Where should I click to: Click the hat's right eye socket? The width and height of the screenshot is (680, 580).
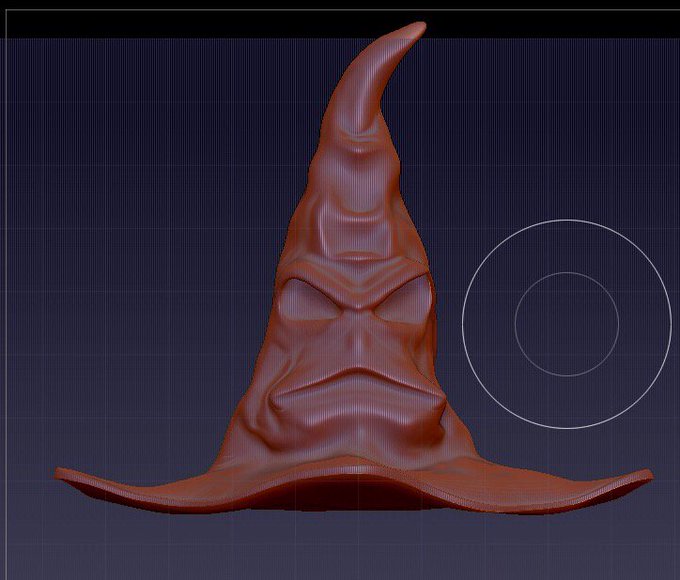[403, 299]
